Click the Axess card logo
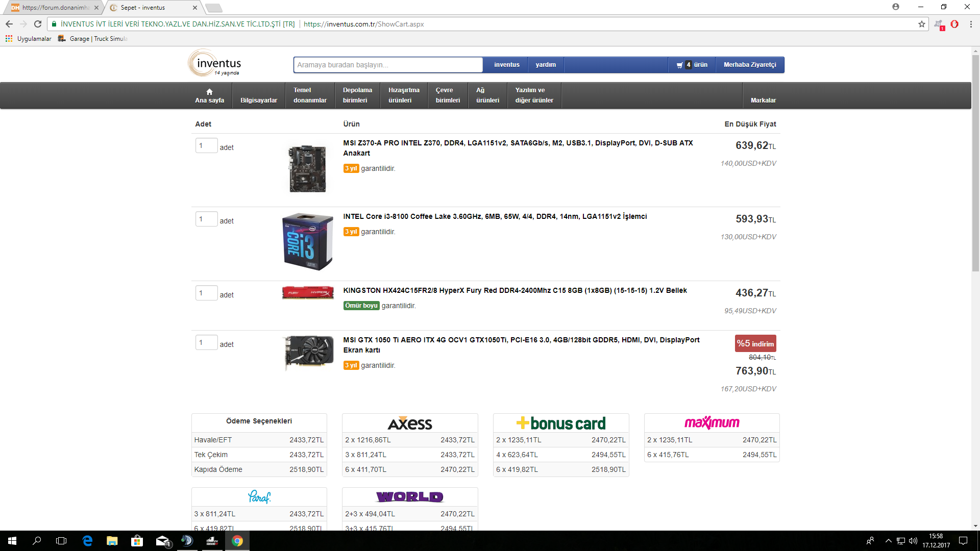This screenshot has height=551, width=980. 410,423
